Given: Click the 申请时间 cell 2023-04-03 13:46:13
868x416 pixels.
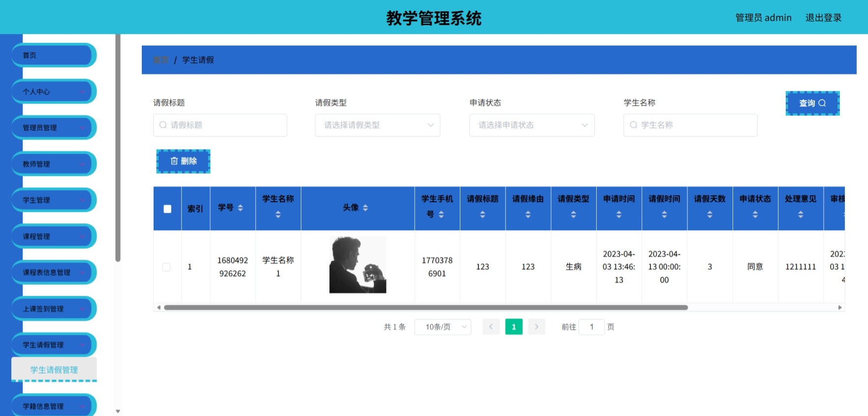Looking at the screenshot, I should 619,267.
